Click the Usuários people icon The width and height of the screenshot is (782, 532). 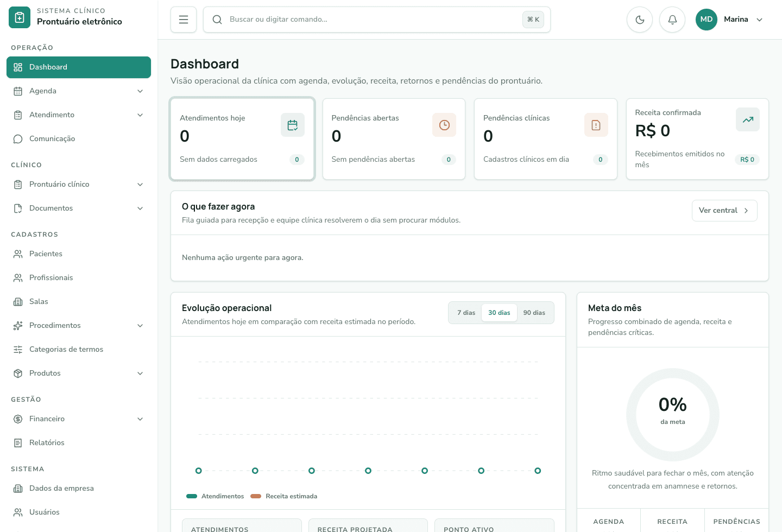coord(18,512)
